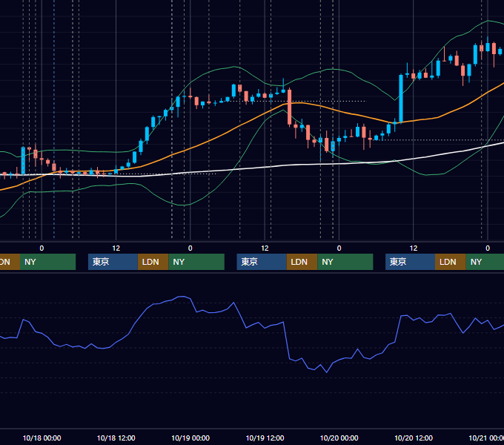Image resolution: width=504 pixels, height=445 pixels.
Task: Select the 東京 session block under 10/20 12:00
Action: pos(410,262)
